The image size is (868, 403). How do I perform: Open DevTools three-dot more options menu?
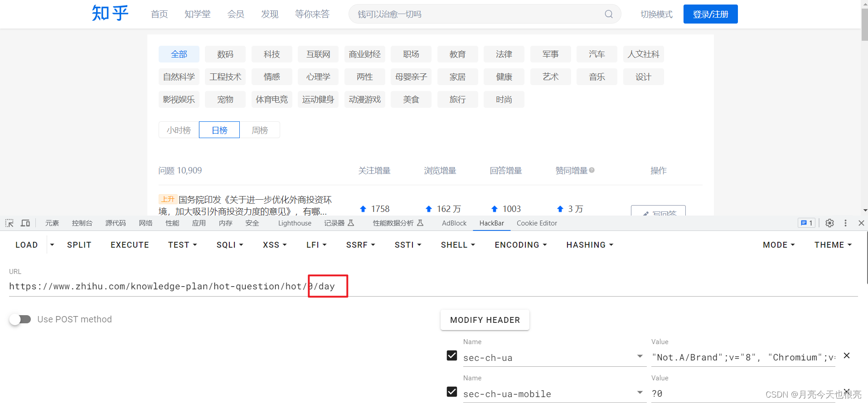point(845,223)
